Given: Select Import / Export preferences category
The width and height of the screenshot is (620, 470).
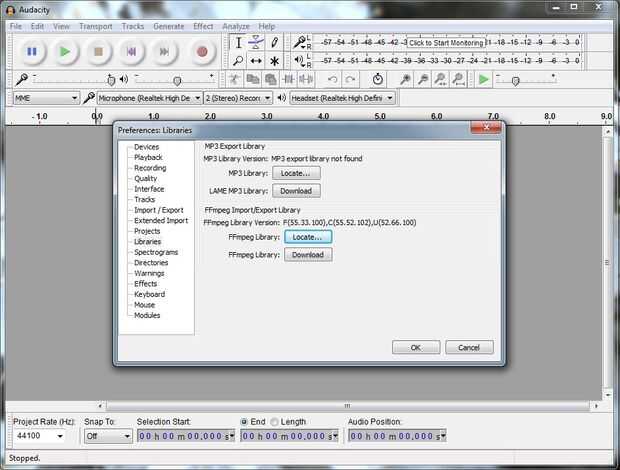Looking at the screenshot, I should pos(159,210).
